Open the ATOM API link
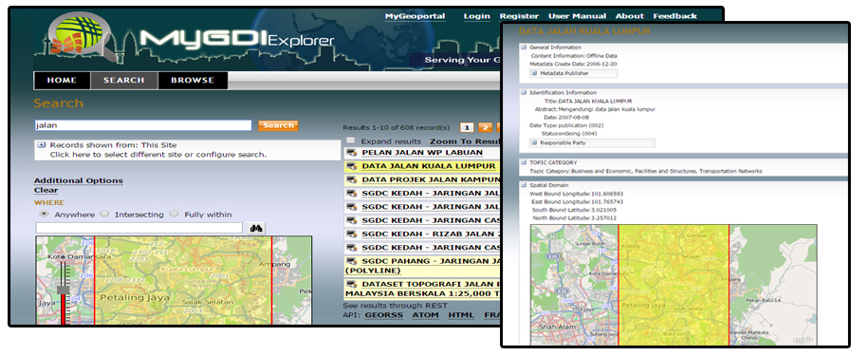This screenshot has height=356, width=868. 426,315
